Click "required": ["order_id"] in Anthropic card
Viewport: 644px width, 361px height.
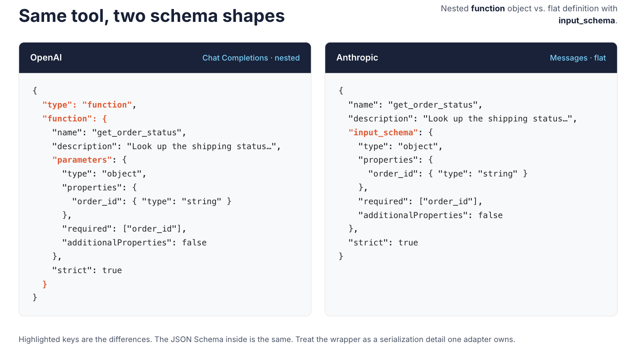420,202
